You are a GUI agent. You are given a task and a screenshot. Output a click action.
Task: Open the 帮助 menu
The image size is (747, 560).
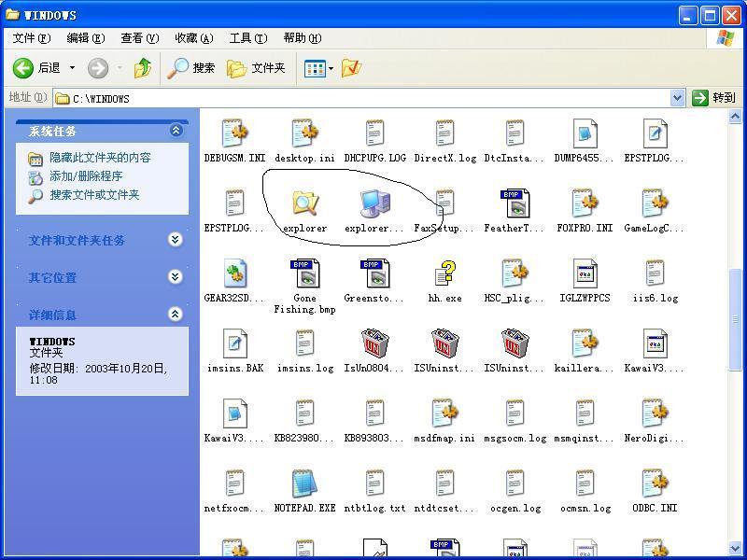(x=302, y=38)
